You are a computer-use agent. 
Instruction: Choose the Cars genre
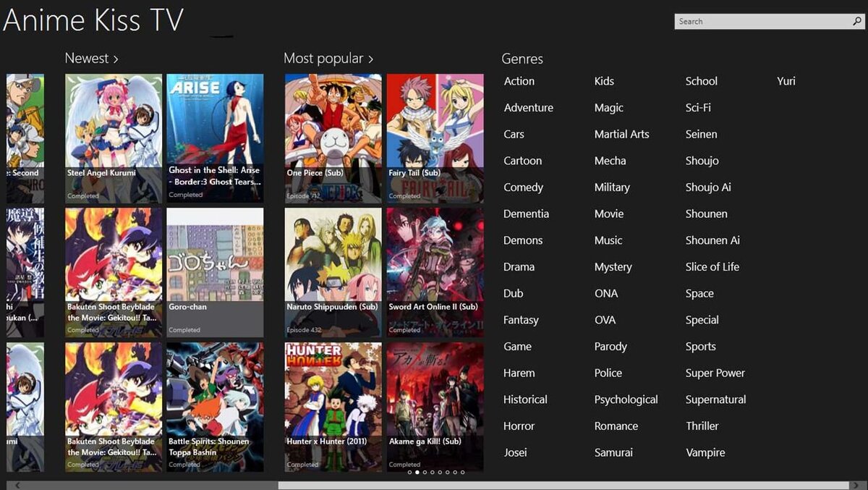[x=514, y=134]
